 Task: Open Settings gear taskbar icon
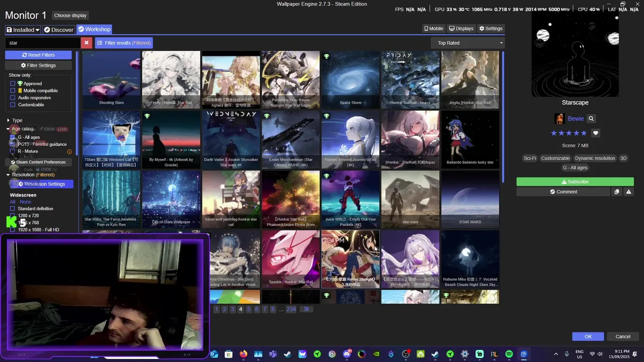[465, 354]
